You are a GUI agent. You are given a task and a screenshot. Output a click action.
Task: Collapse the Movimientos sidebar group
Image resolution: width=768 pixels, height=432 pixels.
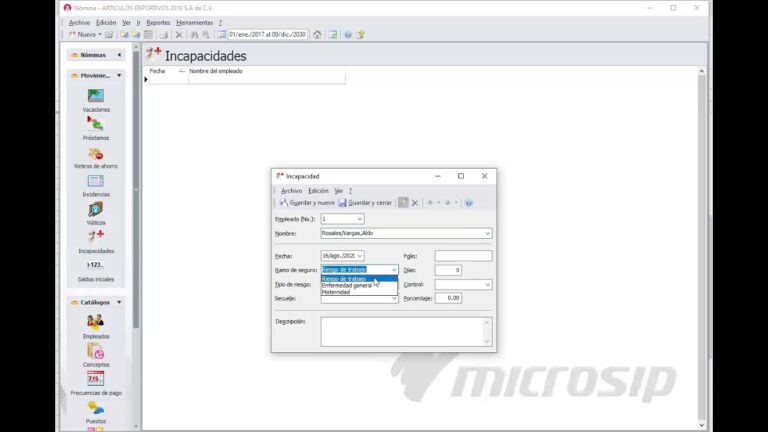[x=119, y=75]
